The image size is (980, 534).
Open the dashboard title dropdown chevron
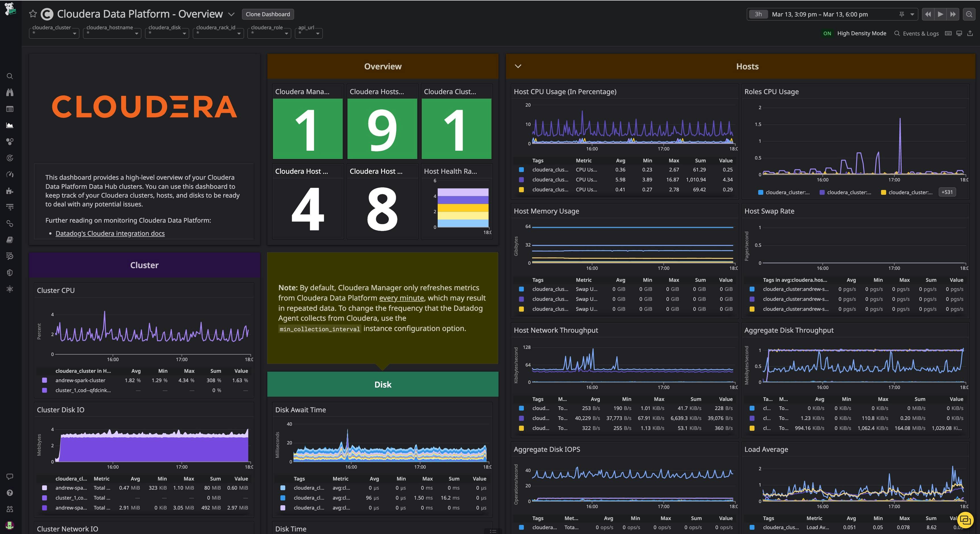[231, 14]
